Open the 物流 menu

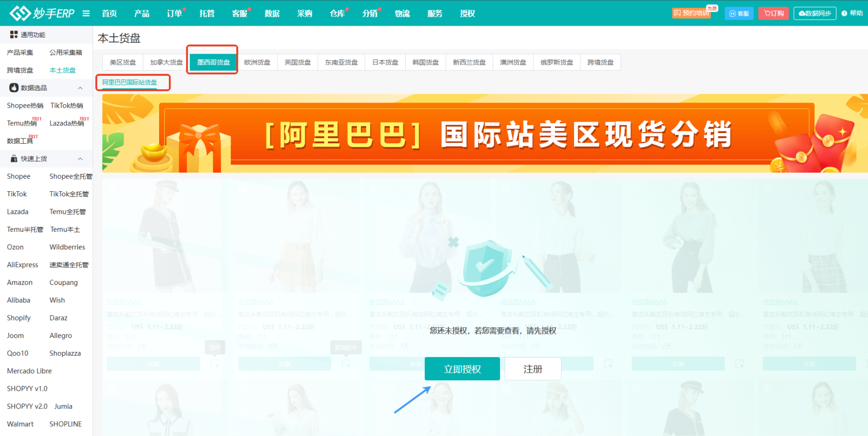pos(402,13)
